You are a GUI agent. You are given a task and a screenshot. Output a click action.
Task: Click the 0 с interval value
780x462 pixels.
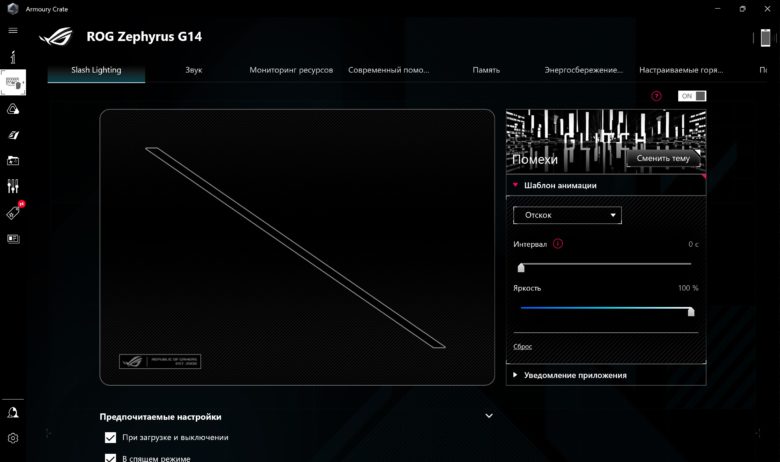693,244
